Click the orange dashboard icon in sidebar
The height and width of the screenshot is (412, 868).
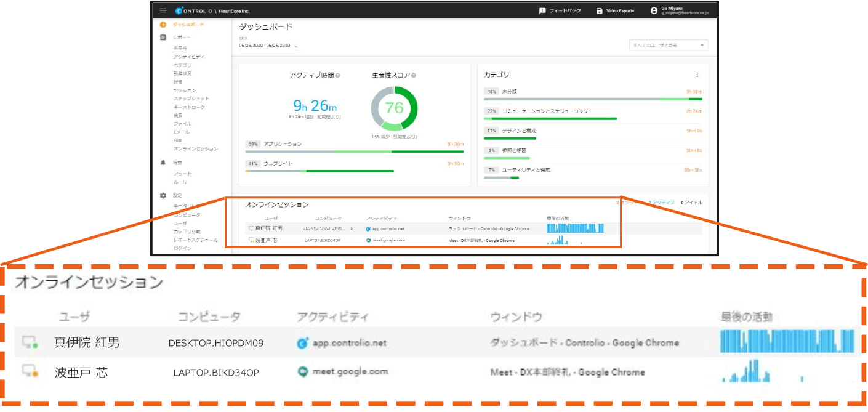pyautogui.click(x=163, y=25)
